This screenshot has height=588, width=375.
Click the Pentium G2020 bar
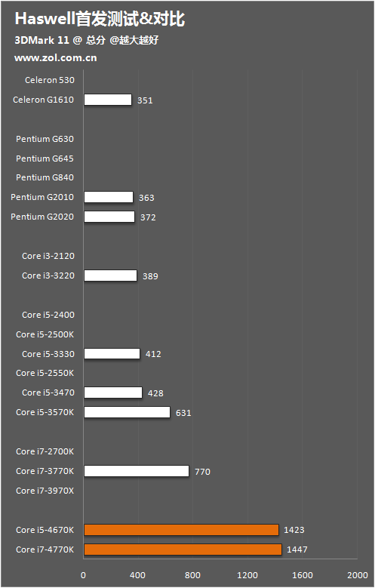click(109, 217)
